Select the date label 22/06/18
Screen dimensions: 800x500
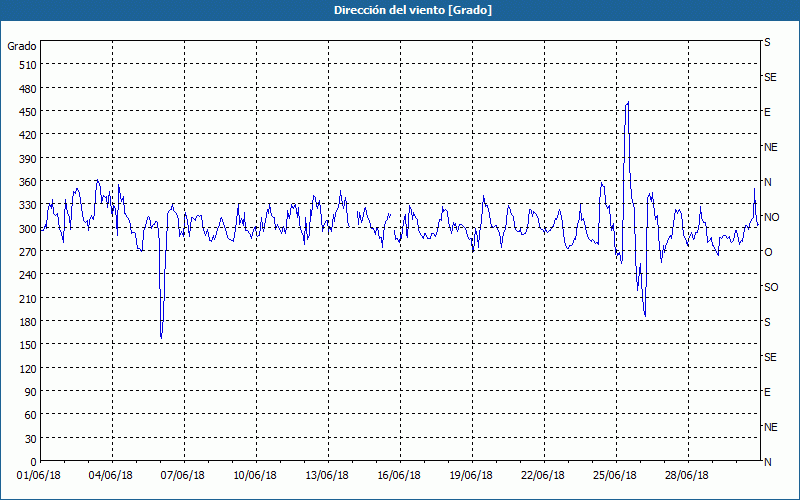point(543,476)
